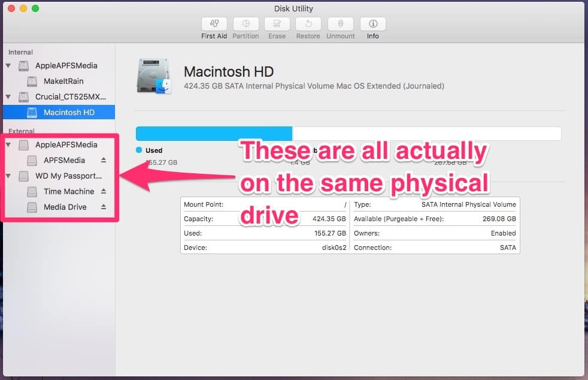
Task: Click the Erase toolbar icon
Action: coord(277,24)
